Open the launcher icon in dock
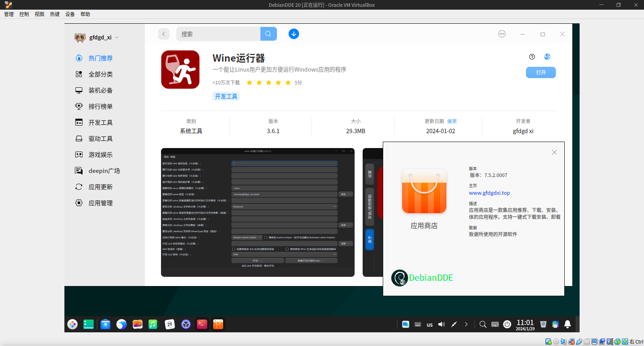Viewport: 644px width, 346px height. click(x=72, y=324)
